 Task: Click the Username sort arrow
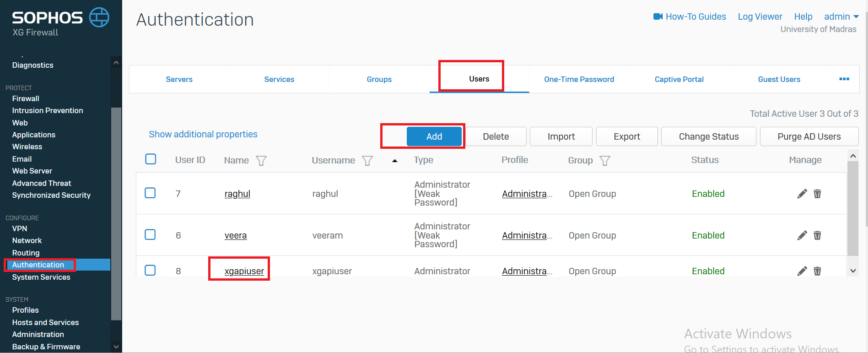click(x=394, y=161)
